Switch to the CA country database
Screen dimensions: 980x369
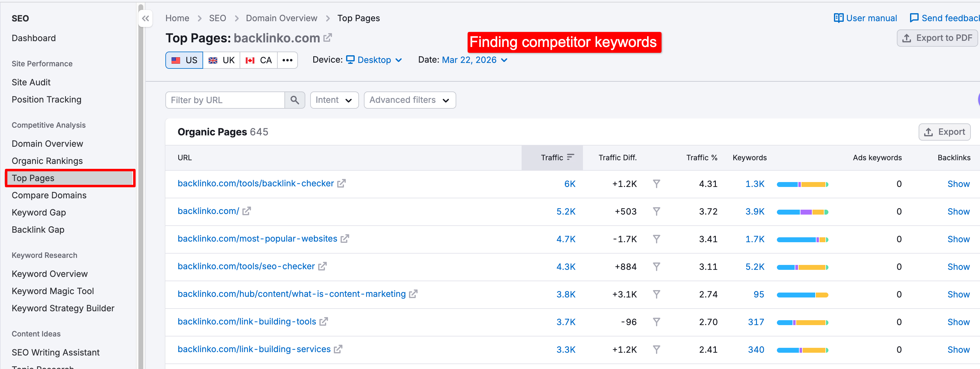259,60
